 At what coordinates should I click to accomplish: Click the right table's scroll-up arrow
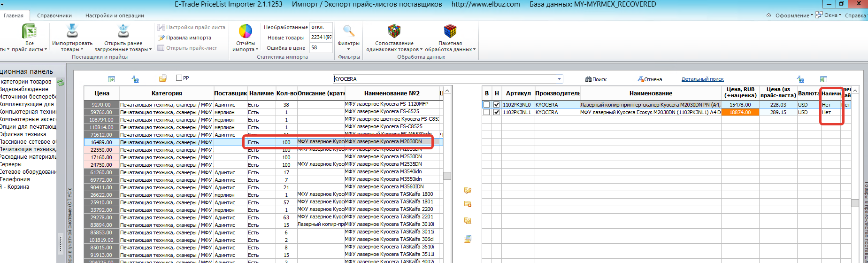(855, 90)
